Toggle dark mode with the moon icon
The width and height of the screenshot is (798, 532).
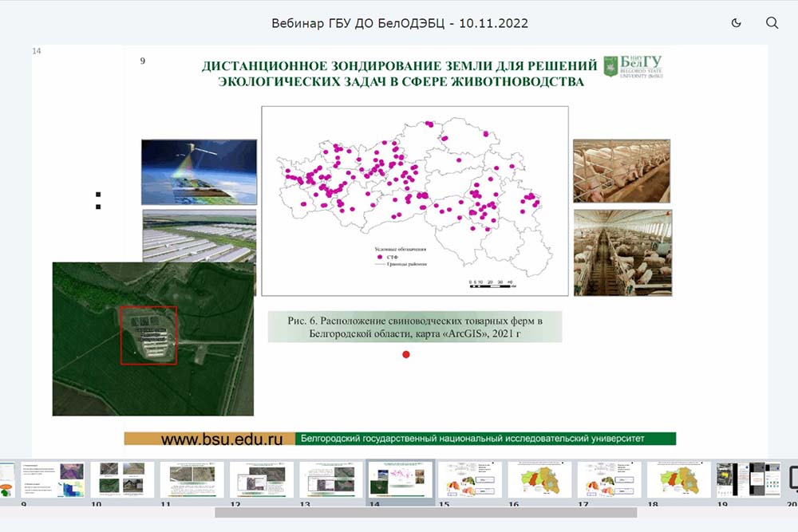(x=736, y=23)
